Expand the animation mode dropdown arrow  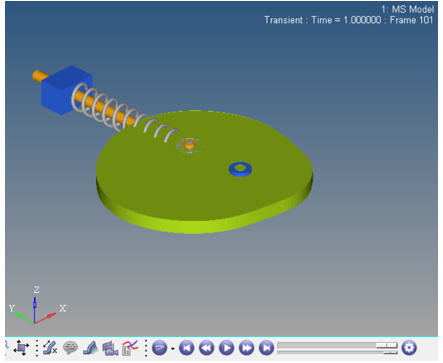coord(173,349)
